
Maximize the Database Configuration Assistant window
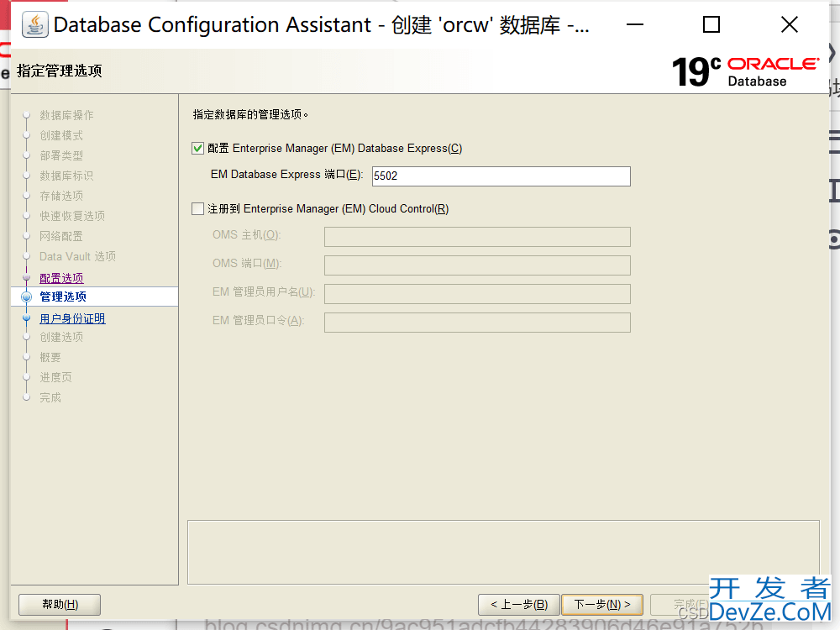click(x=711, y=24)
